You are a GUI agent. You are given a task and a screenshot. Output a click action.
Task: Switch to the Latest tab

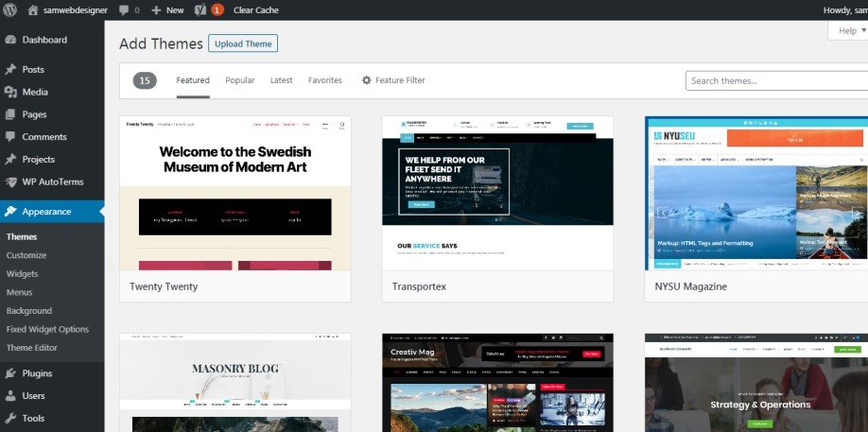coord(281,80)
